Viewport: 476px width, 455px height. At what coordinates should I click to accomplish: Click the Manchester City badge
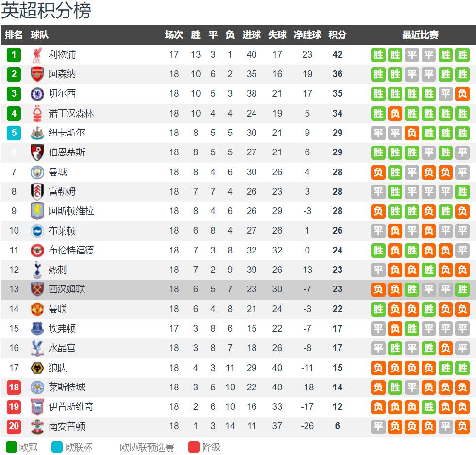[x=37, y=172]
